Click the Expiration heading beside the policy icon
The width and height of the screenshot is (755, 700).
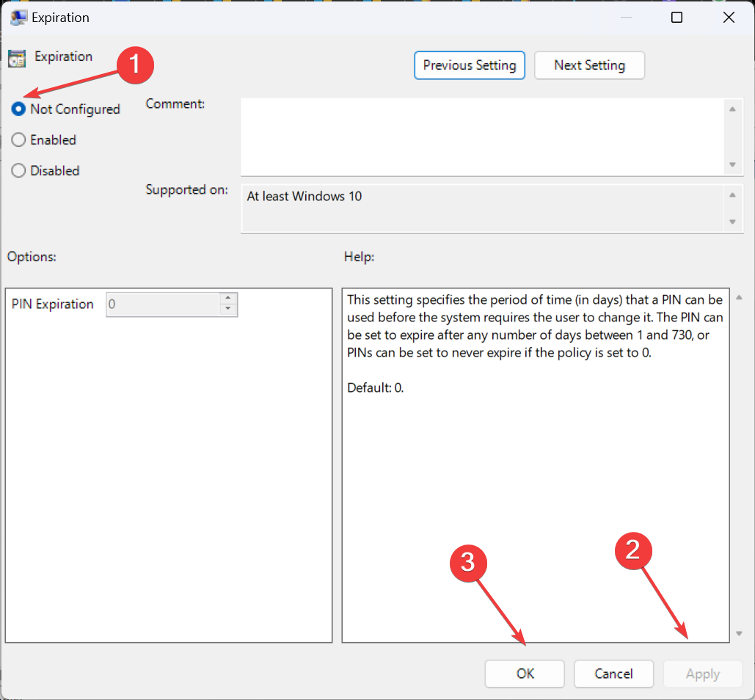click(64, 56)
